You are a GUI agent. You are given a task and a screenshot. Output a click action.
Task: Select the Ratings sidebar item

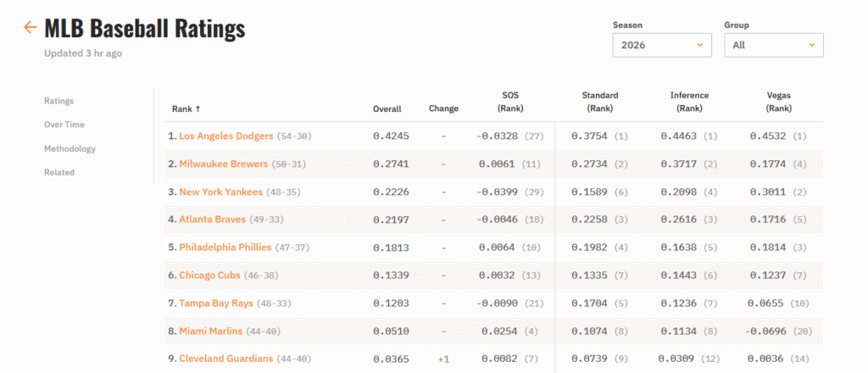[x=58, y=101]
